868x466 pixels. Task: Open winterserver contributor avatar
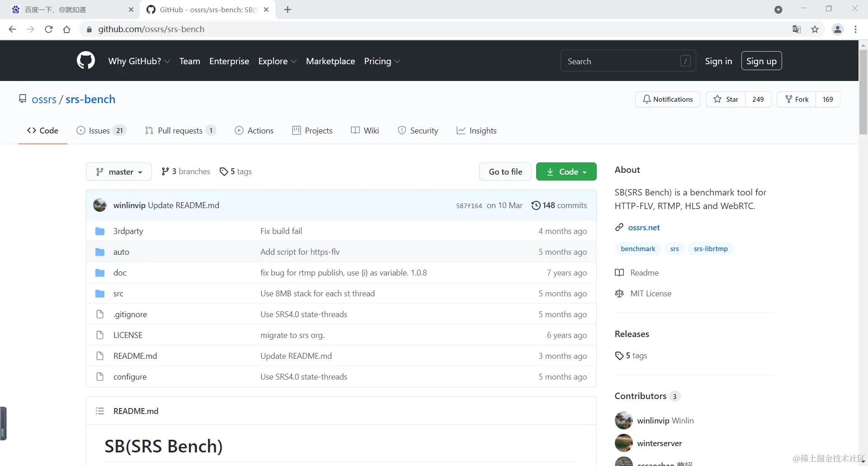[623, 443]
